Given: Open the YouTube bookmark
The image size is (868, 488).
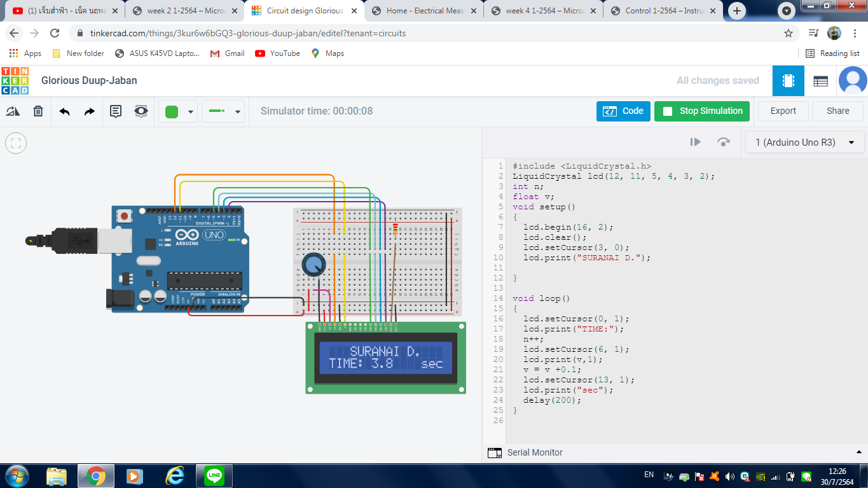Looking at the screenshot, I should click(278, 53).
